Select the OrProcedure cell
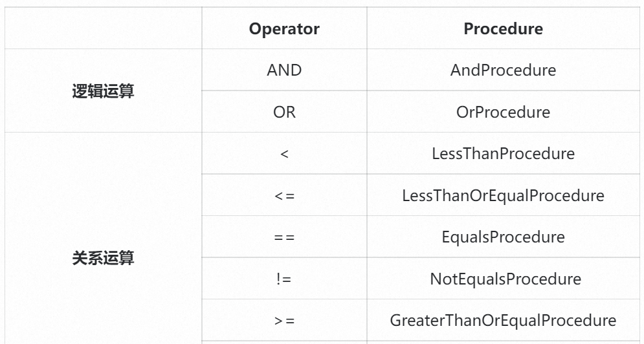Viewport: 644px width, 344px height. coord(503,112)
